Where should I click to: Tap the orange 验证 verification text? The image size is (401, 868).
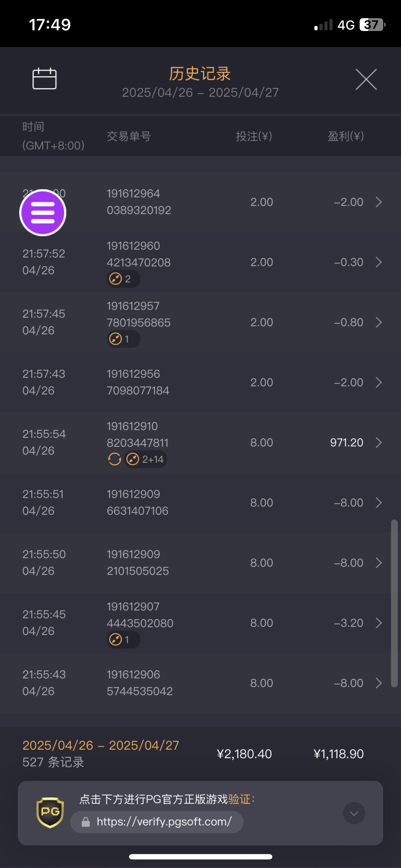240,799
